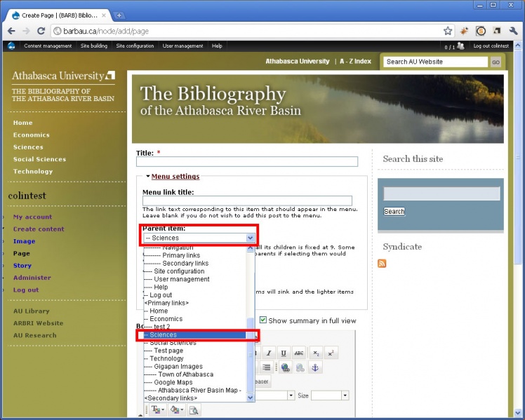
Task: Click the GO search button
Action: point(496,62)
